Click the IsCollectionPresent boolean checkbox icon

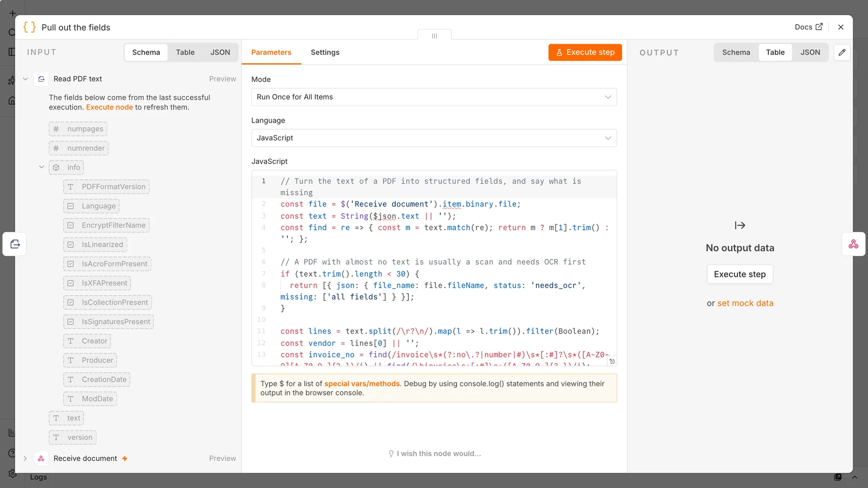point(71,302)
